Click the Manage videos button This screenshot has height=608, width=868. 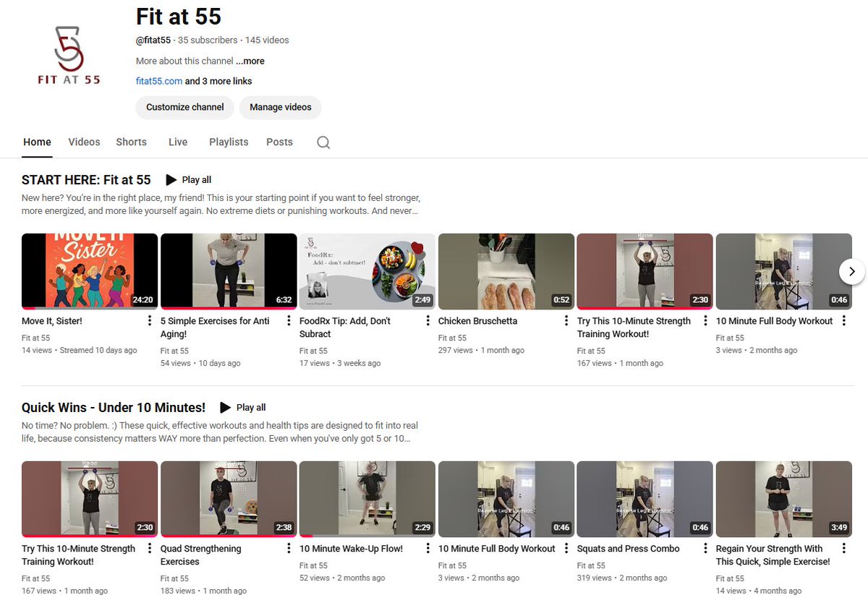click(281, 107)
